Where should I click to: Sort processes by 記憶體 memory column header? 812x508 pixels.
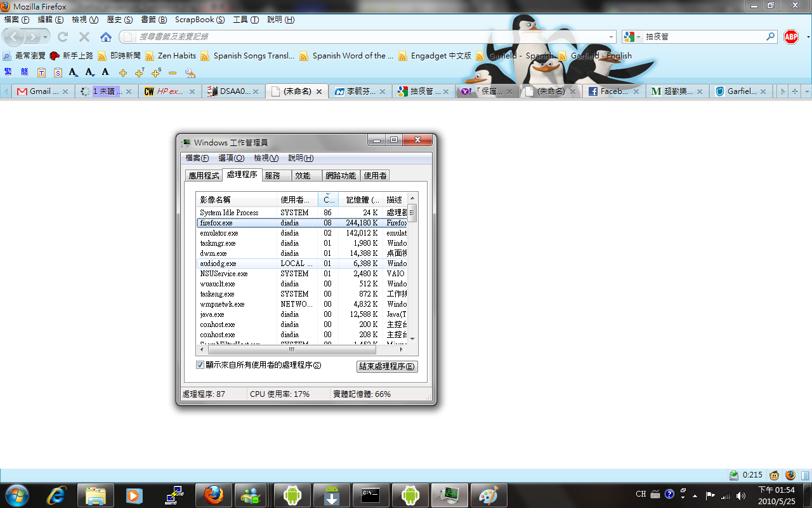360,200
